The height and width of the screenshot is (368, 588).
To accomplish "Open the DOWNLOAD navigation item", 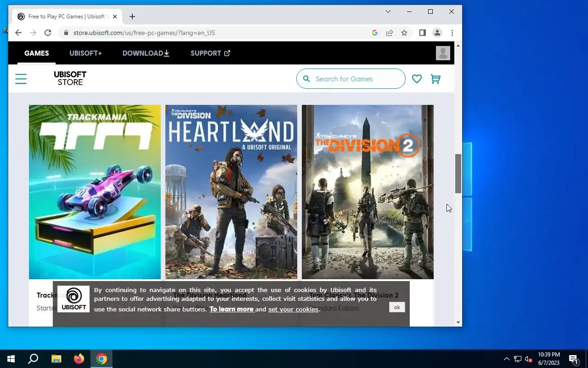I will pos(146,53).
